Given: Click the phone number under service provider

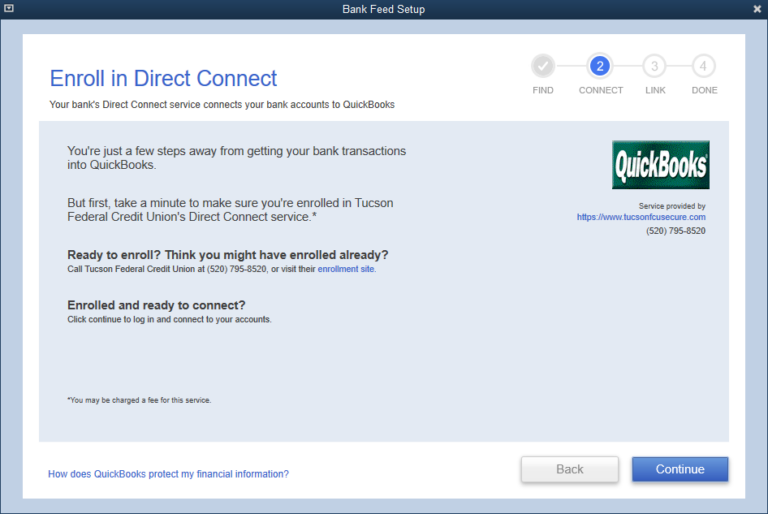Looking at the screenshot, I should tap(675, 231).
